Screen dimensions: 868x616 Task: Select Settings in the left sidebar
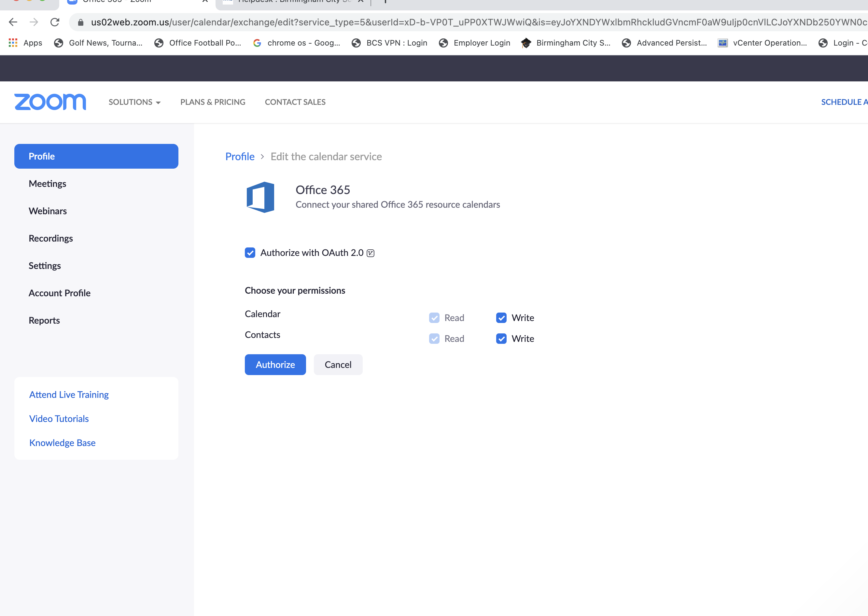pos(45,266)
